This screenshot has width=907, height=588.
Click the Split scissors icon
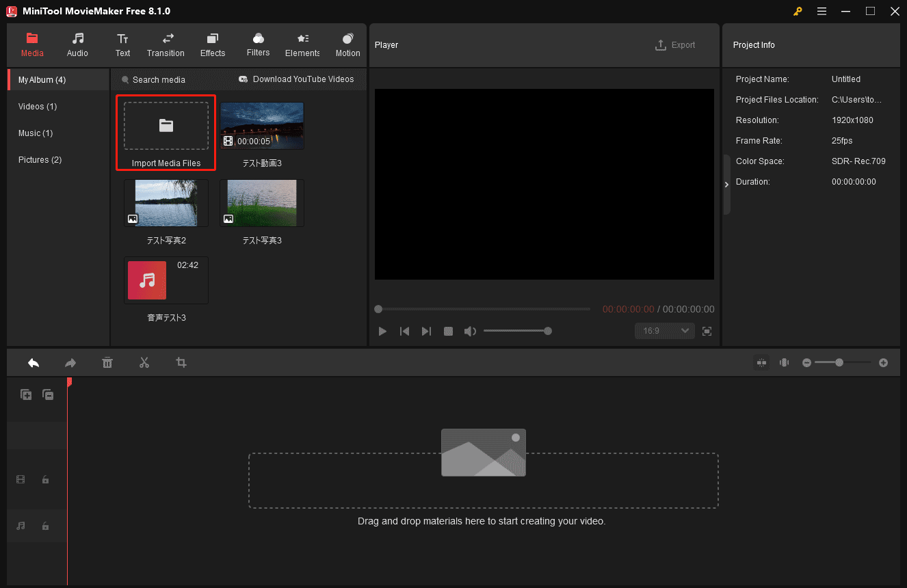144,362
